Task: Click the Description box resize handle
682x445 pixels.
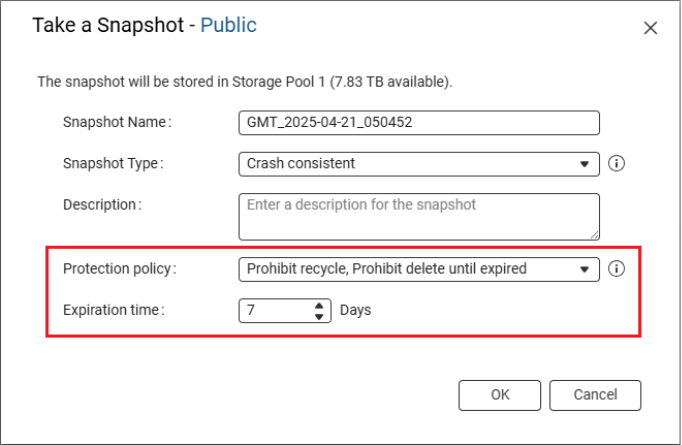Action: click(594, 235)
